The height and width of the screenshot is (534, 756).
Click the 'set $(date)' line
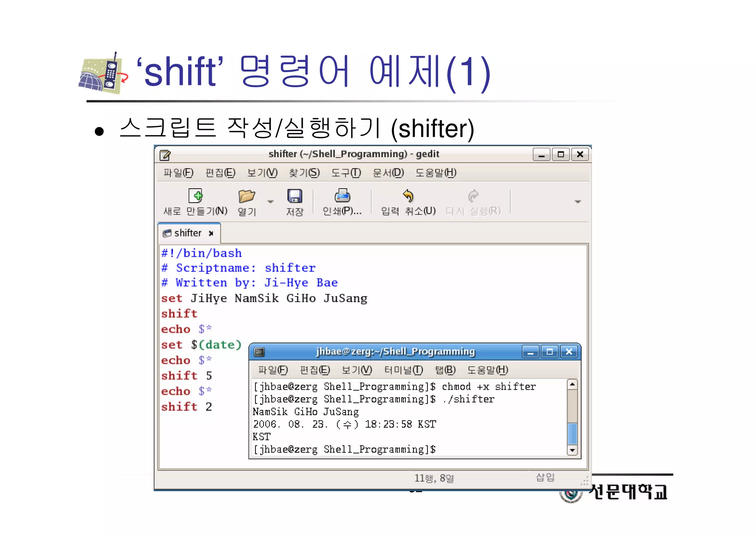point(201,345)
